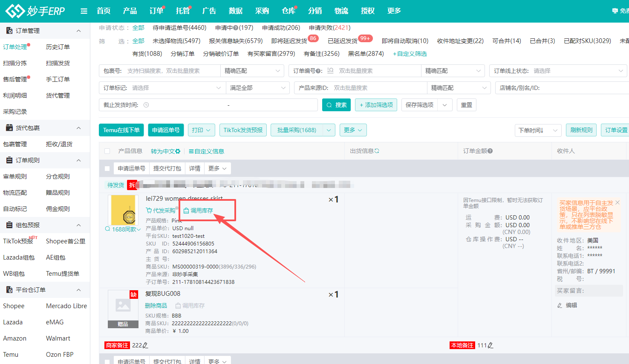Click in the 包裹号 search field
Screen dimensions: 629x364
click(160, 71)
